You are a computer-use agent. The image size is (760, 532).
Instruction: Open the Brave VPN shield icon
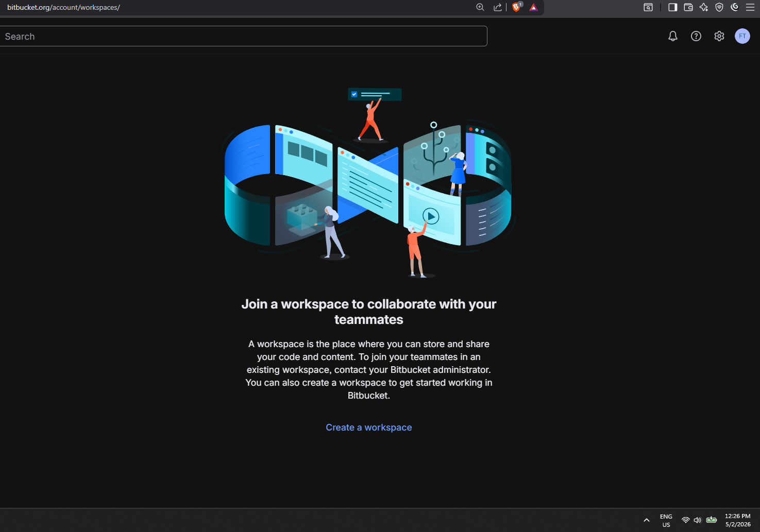coord(719,7)
